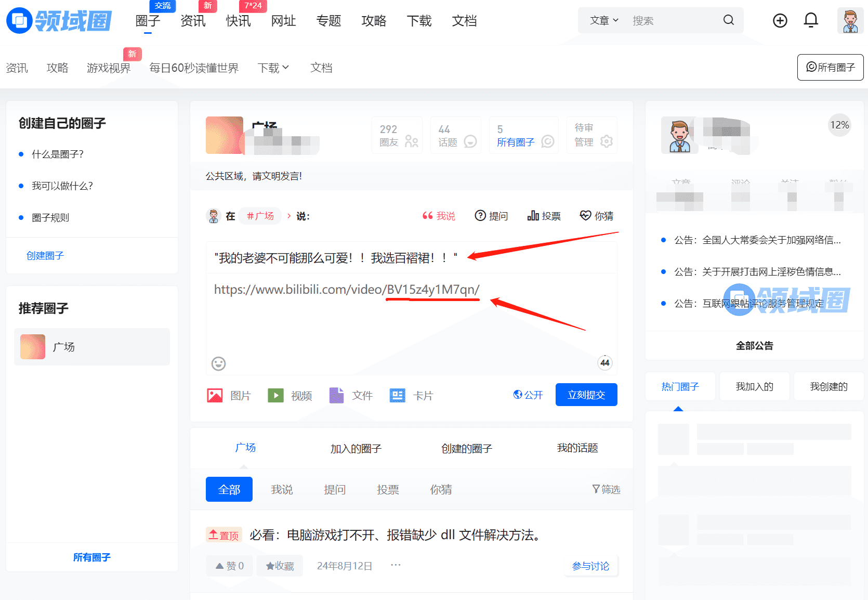Viewport: 868px width, 600px height.
Task: Attach a video using 视频 icon
Action: click(x=275, y=396)
